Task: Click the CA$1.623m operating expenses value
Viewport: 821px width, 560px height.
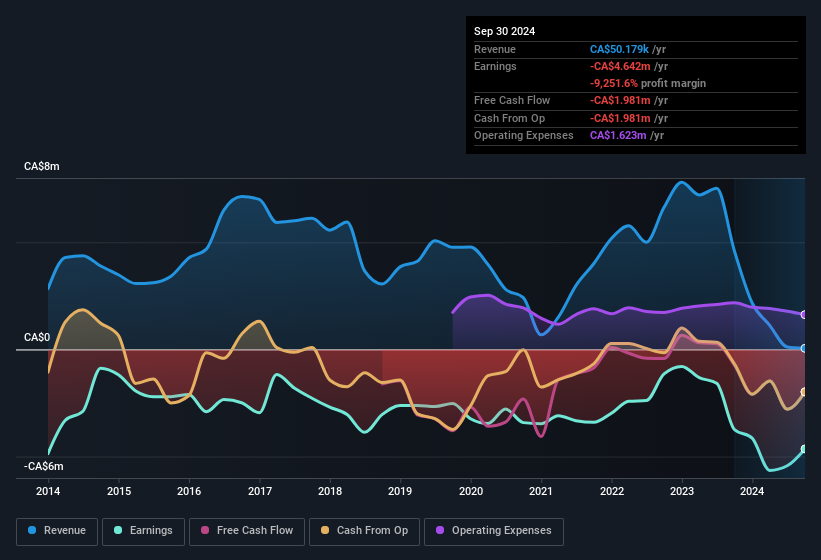Action: point(618,136)
